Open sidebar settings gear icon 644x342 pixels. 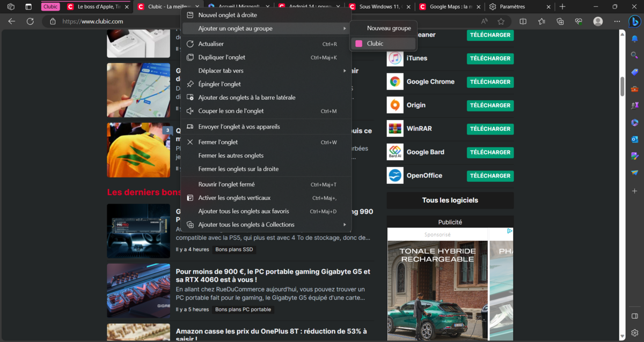[634, 332]
